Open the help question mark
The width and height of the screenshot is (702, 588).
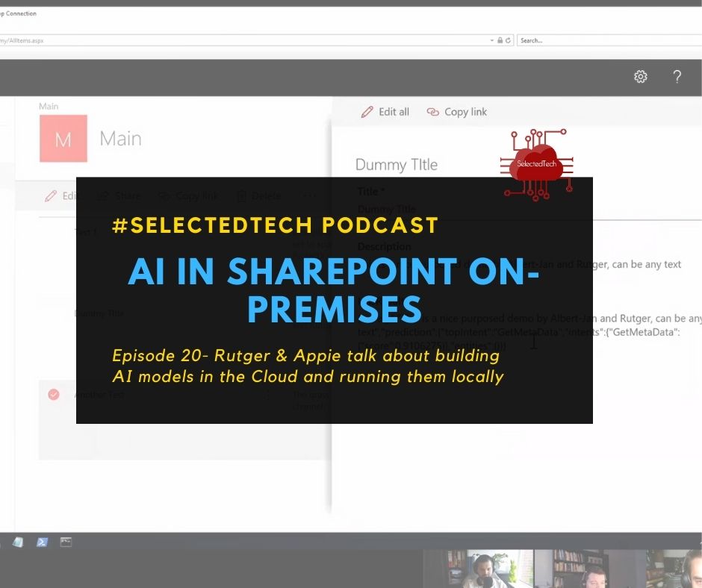pos(677,77)
